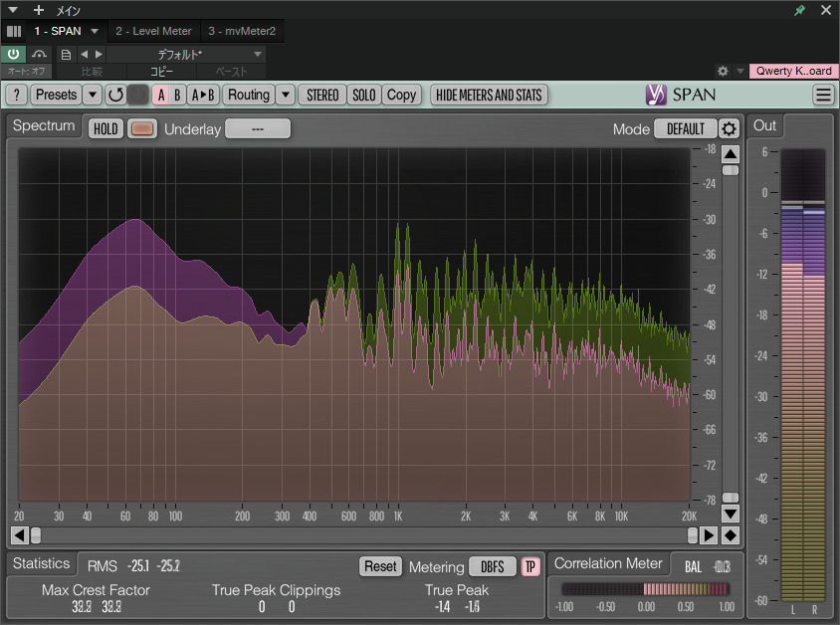
Task: Open the Mode DEFAULT selector
Action: pyautogui.click(x=685, y=128)
